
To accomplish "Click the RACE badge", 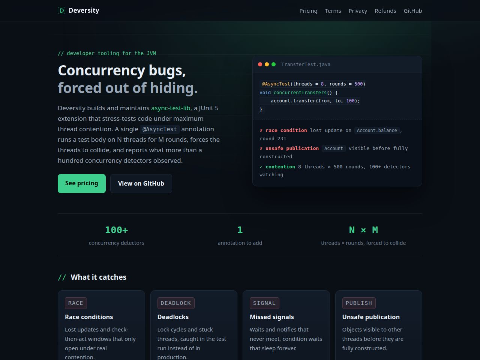I will 76,303.
